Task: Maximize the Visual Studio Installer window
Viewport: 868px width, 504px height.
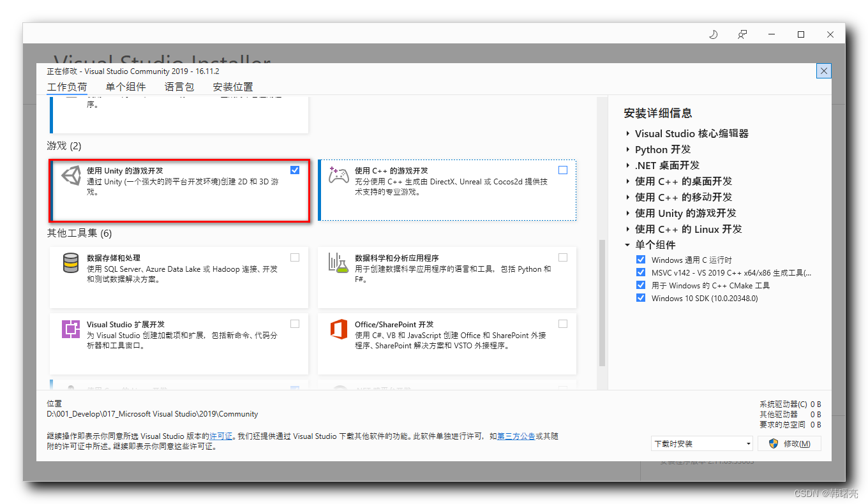Action: pyautogui.click(x=801, y=34)
